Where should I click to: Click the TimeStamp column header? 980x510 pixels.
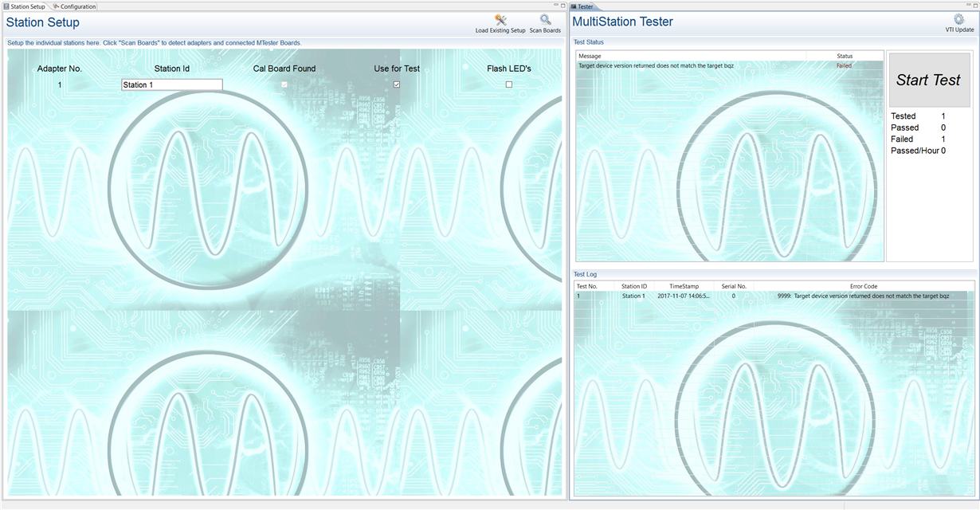tap(684, 286)
